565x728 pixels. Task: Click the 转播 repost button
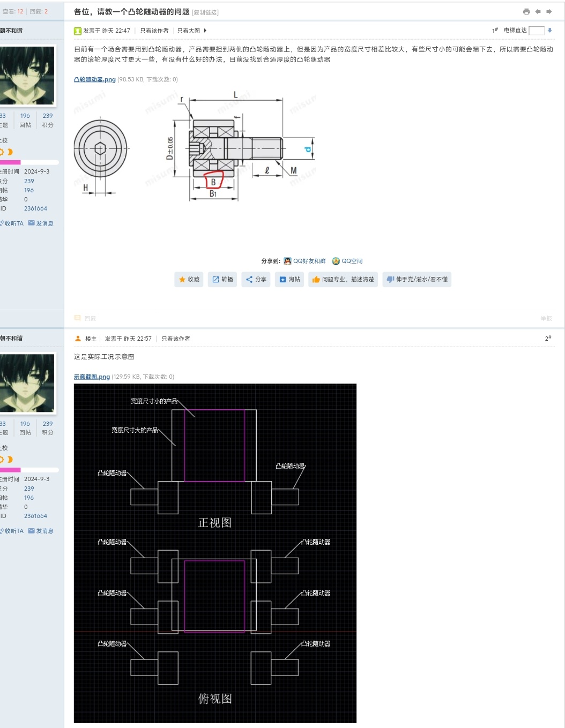tap(222, 280)
